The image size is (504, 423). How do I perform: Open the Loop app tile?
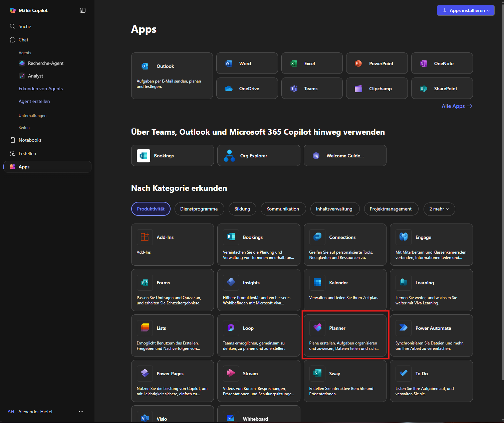[x=258, y=335]
